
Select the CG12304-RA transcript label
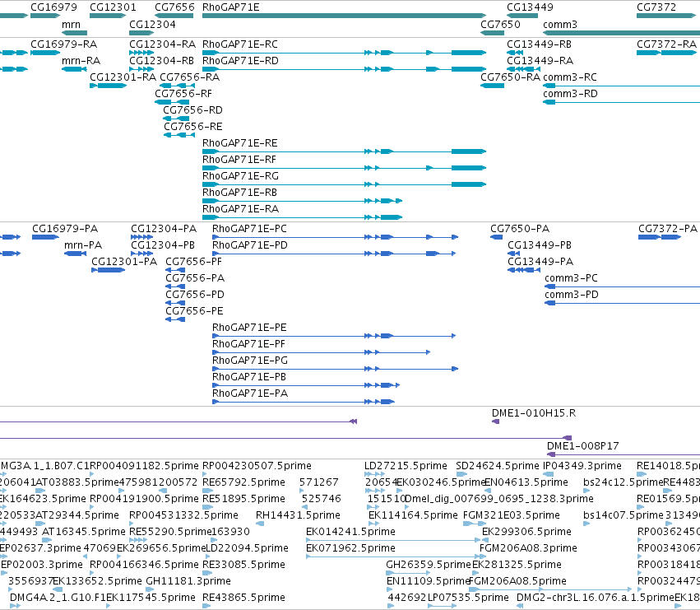(x=162, y=44)
